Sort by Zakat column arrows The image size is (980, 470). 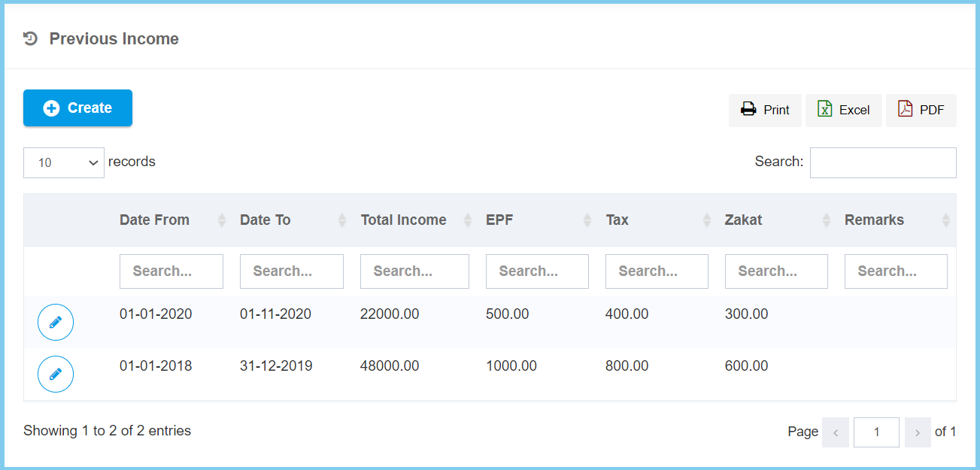click(x=827, y=220)
